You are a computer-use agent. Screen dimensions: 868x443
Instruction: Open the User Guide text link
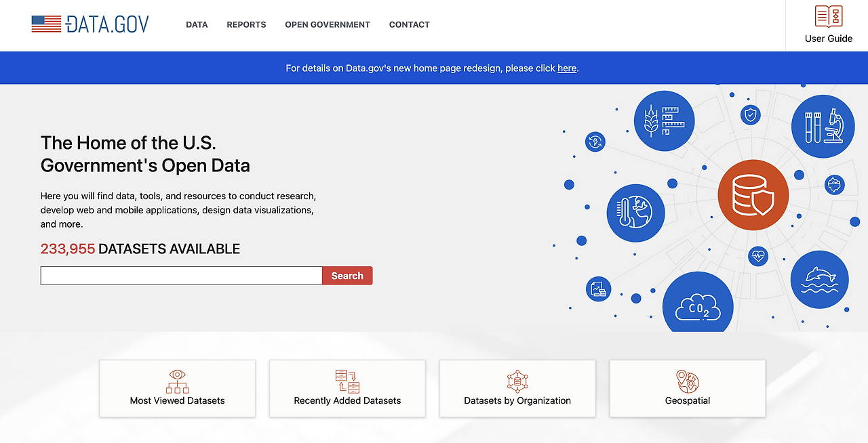pyautogui.click(x=829, y=39)
